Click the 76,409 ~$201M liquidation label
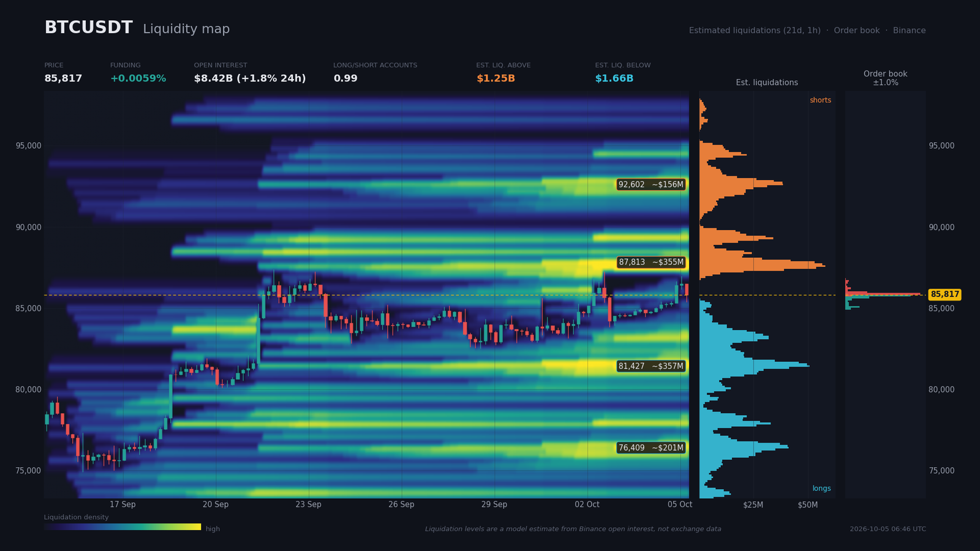This screenshot has width=980, height=551. point(650,448)
